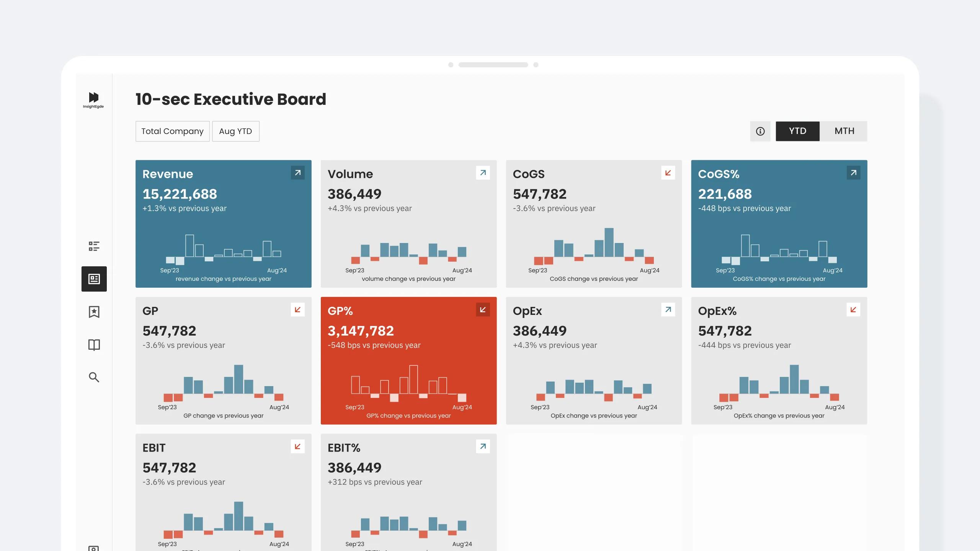Click 'volume change vs previous year' caption
This screenshot has height=551, width=980.
tap(409, 279)
